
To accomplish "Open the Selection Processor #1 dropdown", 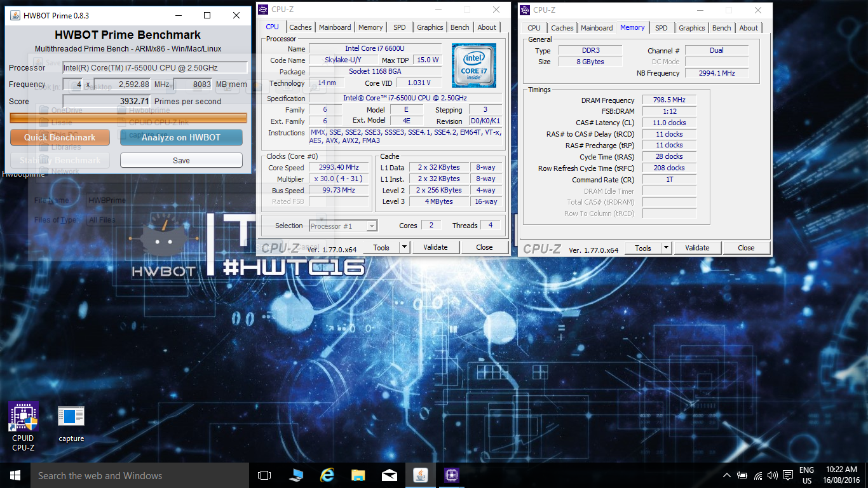I will [343, 226].
